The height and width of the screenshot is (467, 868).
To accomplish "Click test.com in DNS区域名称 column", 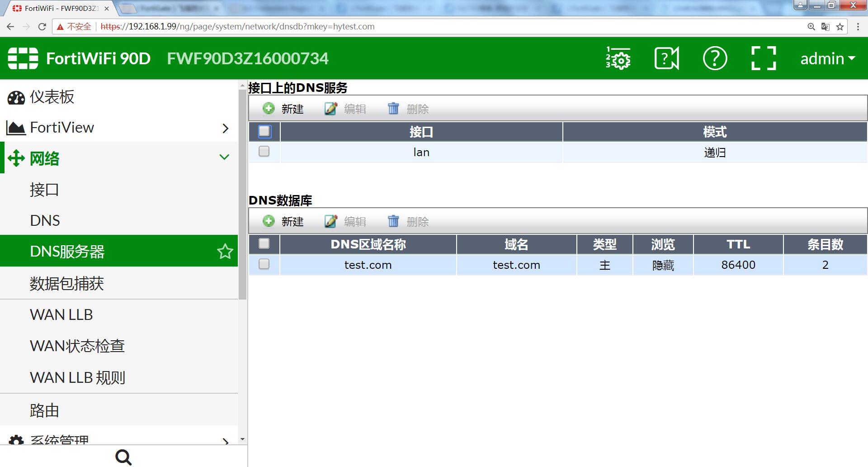I will pyautogui.click(x=368, y=265).
